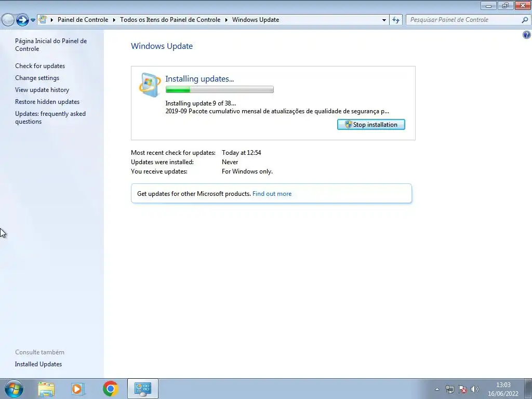This screenshot has height=399, width=532.
Task: Click the Windows Update shield globe icon
Action: 150,85
